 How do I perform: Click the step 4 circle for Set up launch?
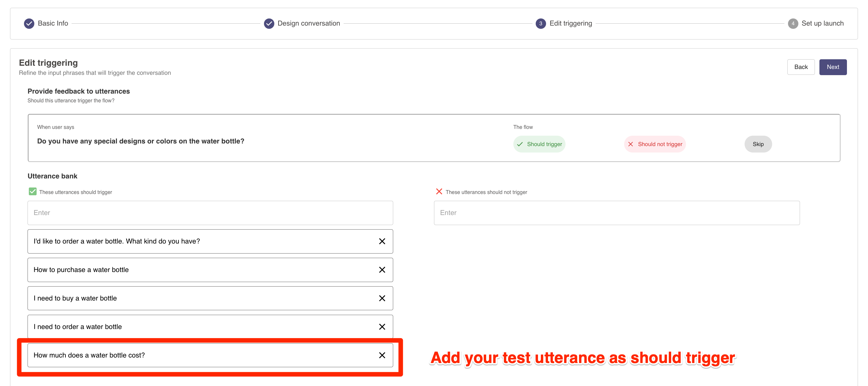(793, 24)
